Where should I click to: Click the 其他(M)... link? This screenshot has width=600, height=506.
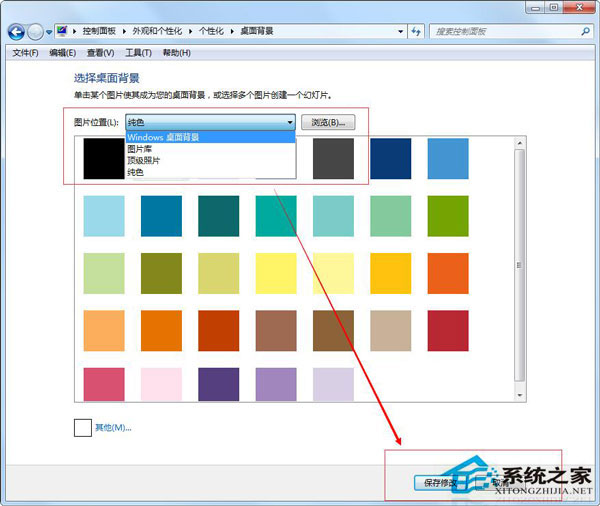point(113,428)
